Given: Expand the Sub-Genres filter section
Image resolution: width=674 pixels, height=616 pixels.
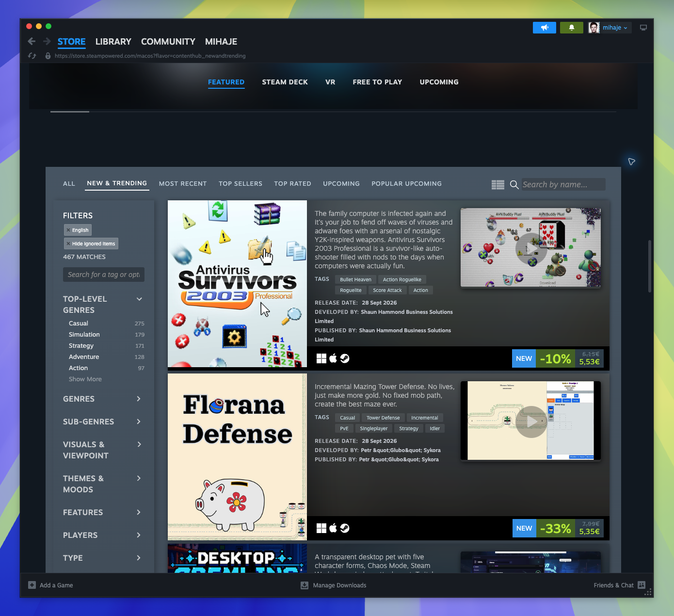Looking at the screenshot, I should (139, 421).
